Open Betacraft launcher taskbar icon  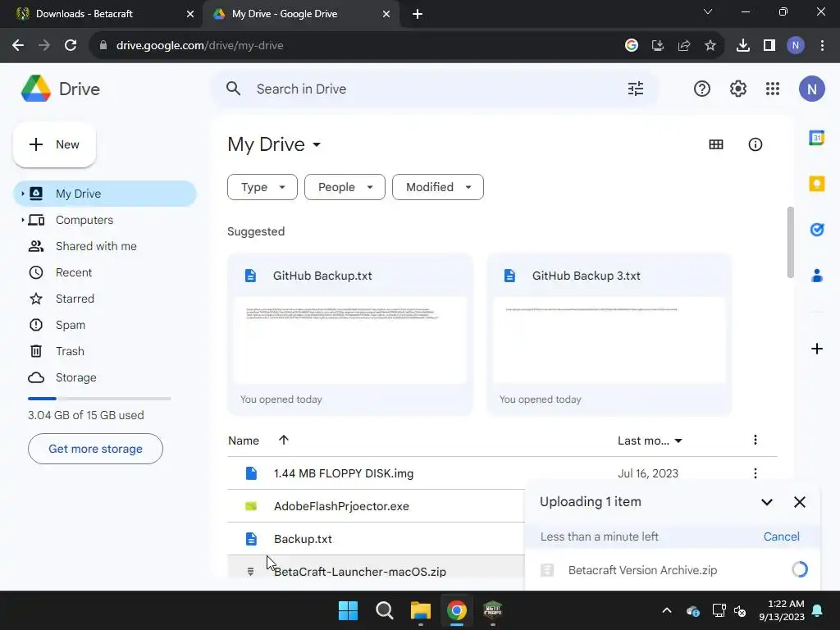492,610
